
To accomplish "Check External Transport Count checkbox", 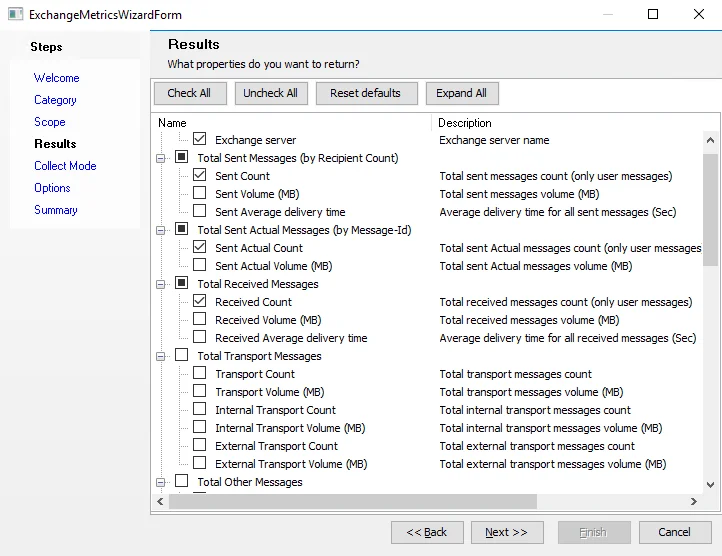I will click(x=199, y=445).
